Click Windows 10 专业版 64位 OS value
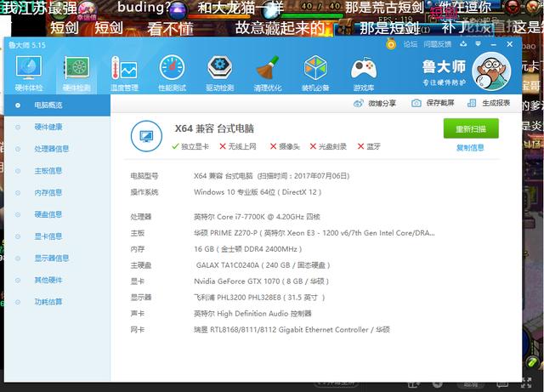Screen dimensions: 544x392 [258, 192]
